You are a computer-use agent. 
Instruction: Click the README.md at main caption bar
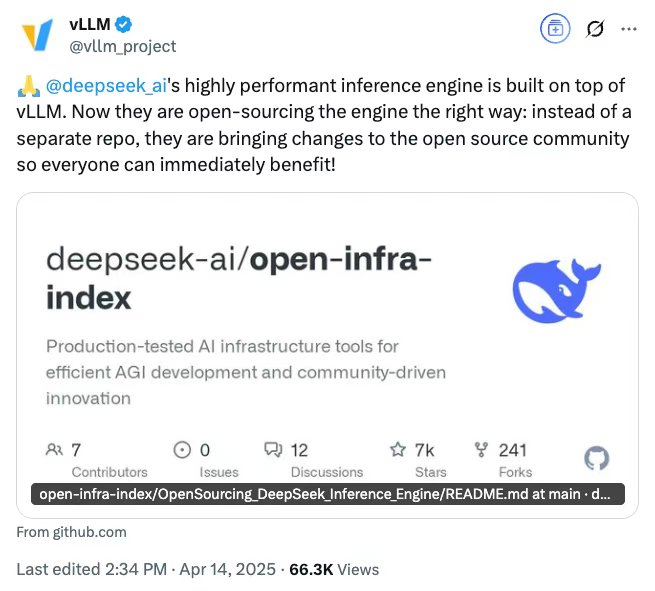tap(328, 494)
